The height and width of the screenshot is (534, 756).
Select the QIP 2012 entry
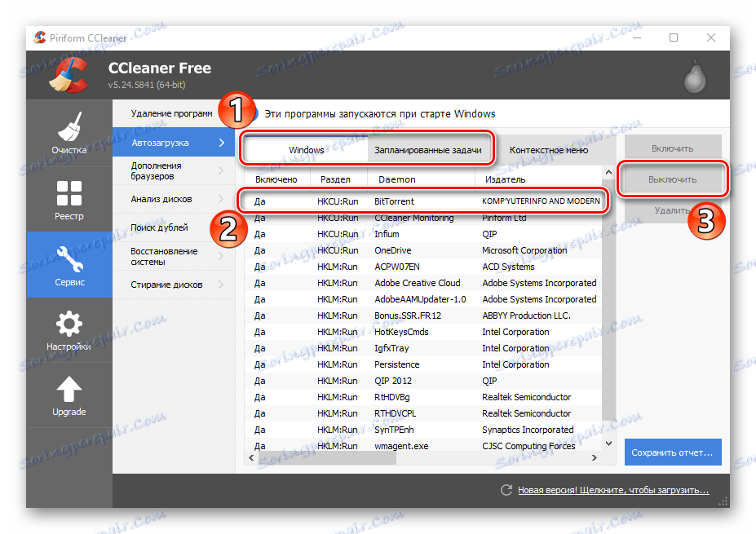423,381
